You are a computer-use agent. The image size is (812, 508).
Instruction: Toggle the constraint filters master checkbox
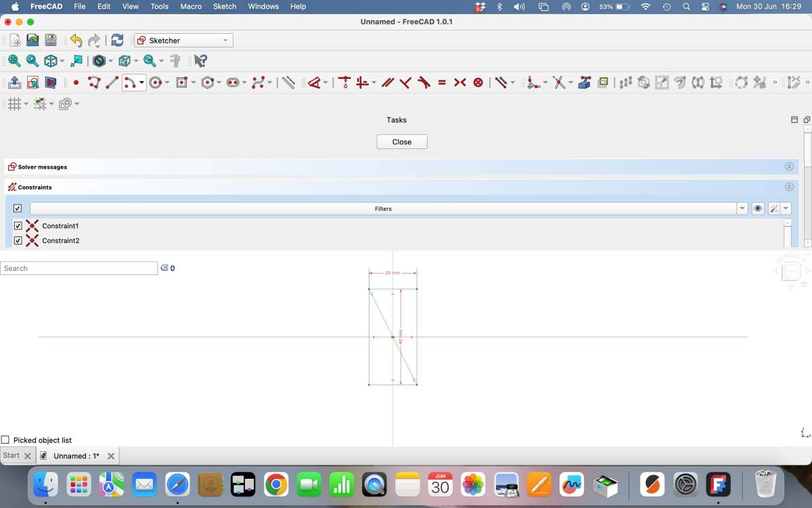pyautogui.click(x=18, y=209)
